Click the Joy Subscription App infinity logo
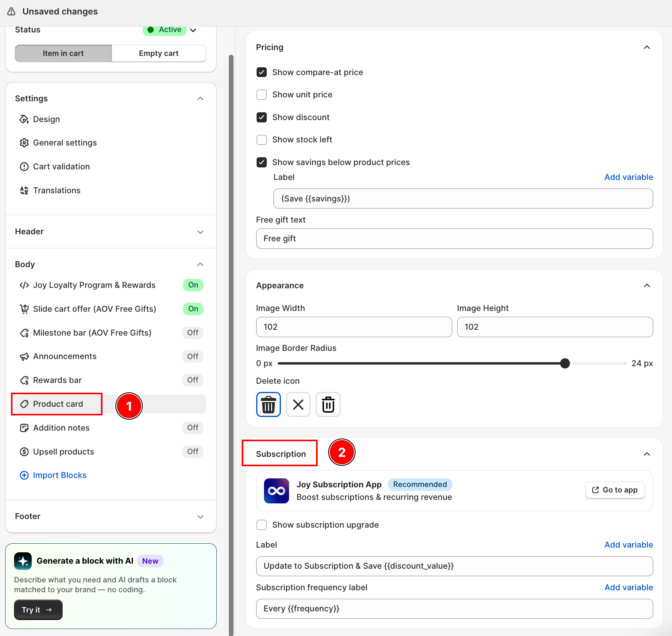This screenshot has width=672, height=636. click(277, 491)
